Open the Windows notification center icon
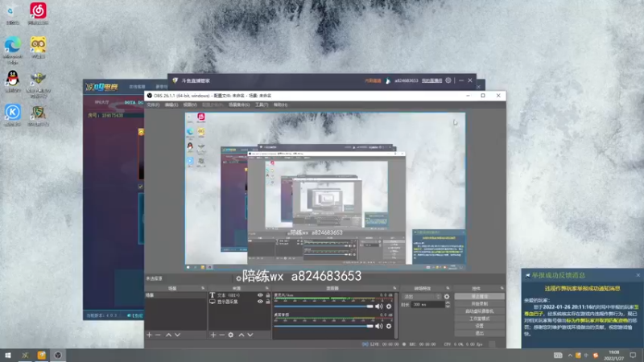Screen dimensions: 644x362 (633, 356)
